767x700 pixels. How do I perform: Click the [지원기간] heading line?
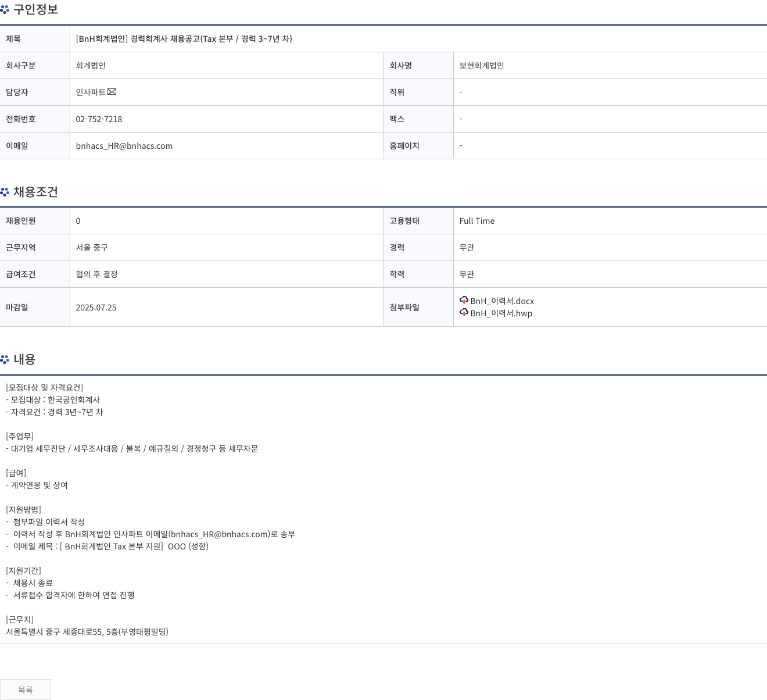pyautogui.click(x=24, y=571)
